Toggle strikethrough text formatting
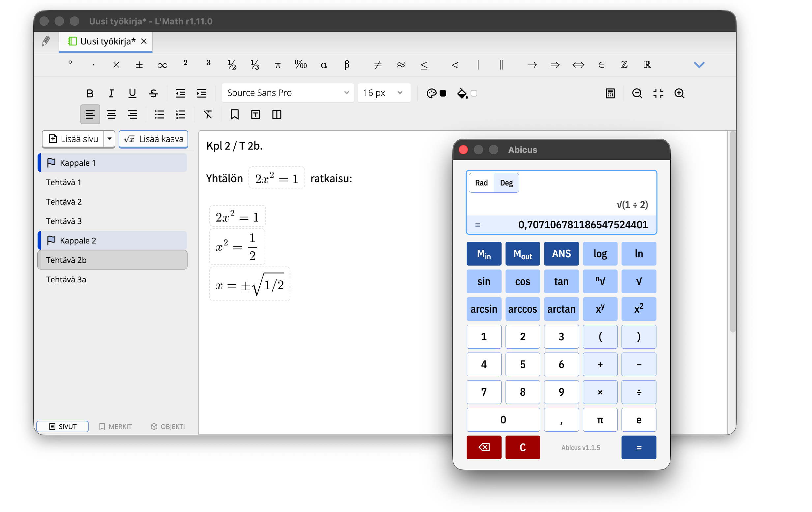812x512 pixels. (x=154, y=93)
